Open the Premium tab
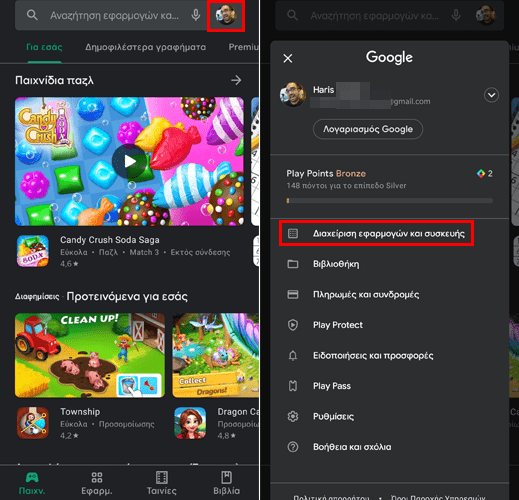Viewport: 519px width, 500px height. [243, 47]
